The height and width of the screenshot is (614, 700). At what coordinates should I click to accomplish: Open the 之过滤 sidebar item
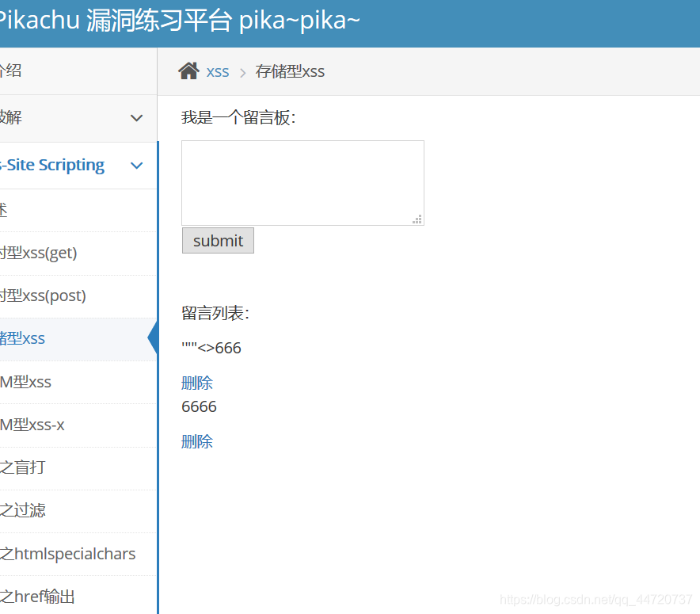[22, 510]
